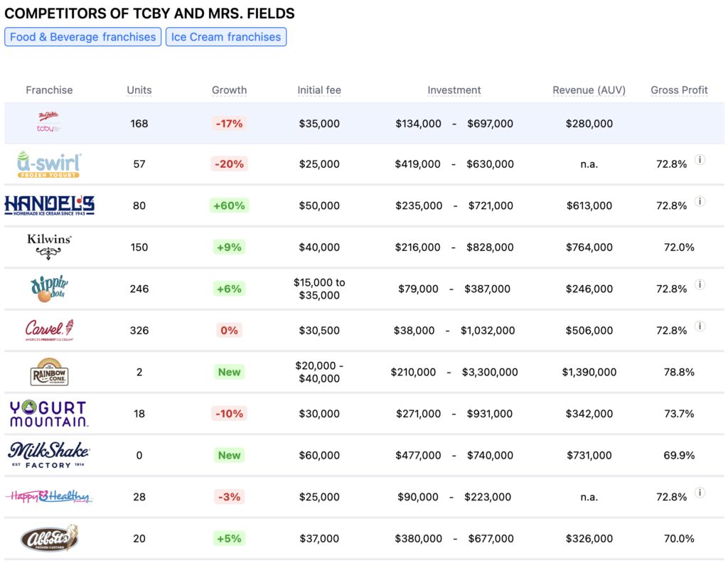
Task: Click the TCBY and Mrs. Fields logo
Action: [x=49, y=122]
